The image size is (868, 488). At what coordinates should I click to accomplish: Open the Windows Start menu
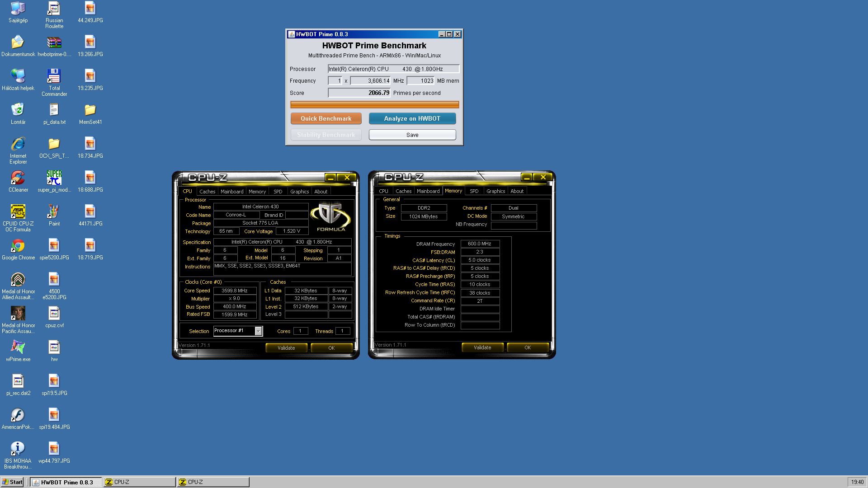[x=12, y=482]
